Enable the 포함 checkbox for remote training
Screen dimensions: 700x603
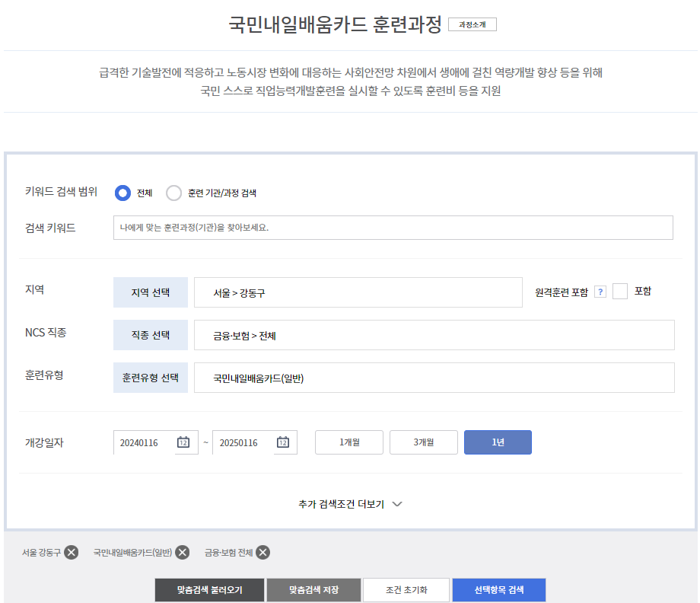(621, 291)
